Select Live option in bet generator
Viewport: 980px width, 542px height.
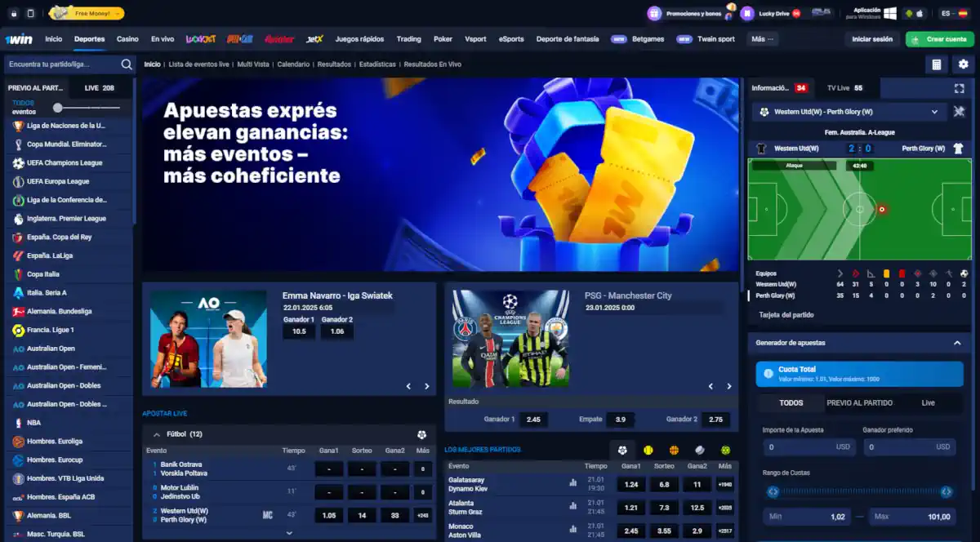pyautogui.click(x=928, y=402)
